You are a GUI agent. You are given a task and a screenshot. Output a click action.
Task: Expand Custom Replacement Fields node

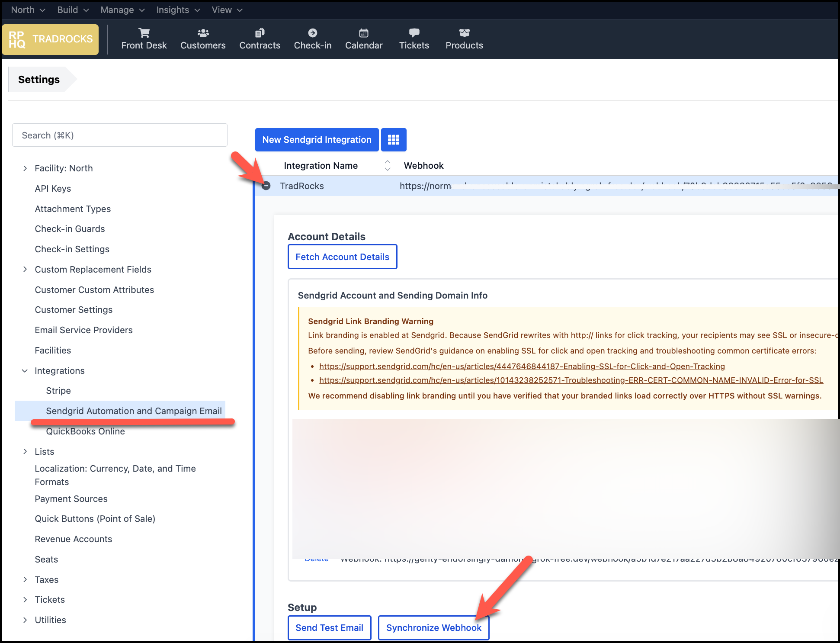click(25, 270)
